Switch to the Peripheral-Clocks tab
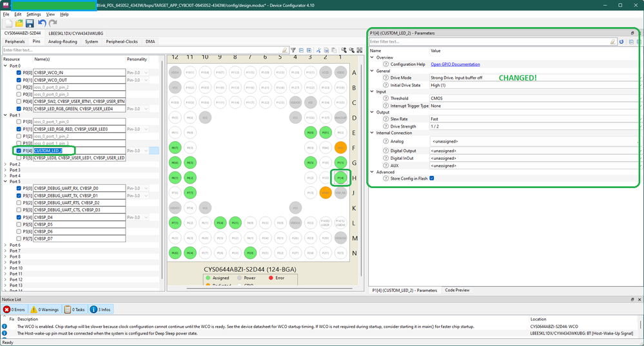The height and width of the screenshot is (346, 644). click(x=122, y=42)
